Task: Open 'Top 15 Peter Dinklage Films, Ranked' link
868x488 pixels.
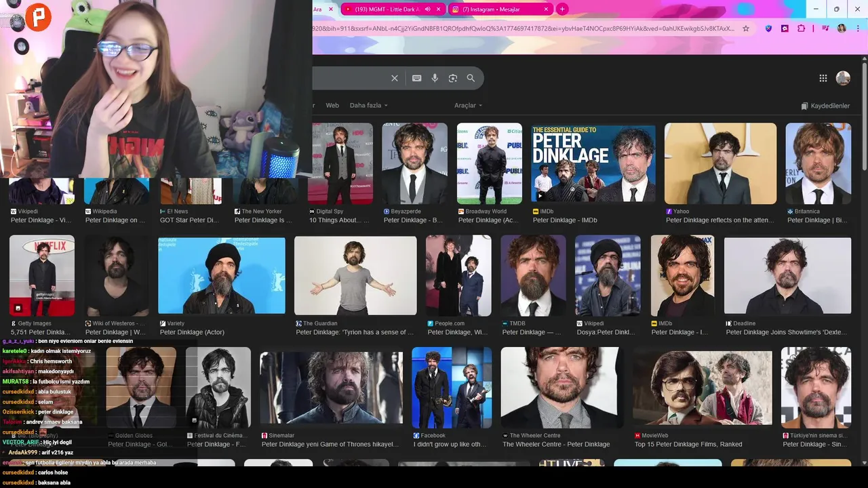Action: (688, 444)
